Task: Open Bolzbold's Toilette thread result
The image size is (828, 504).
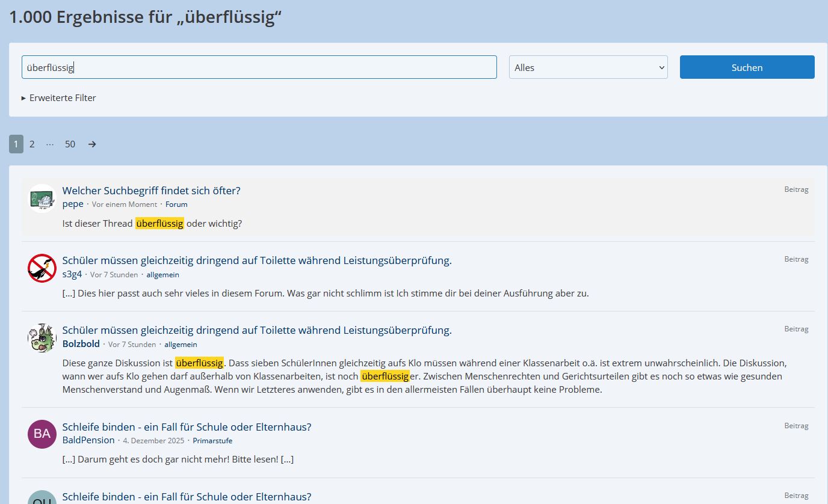Action: 257,330
